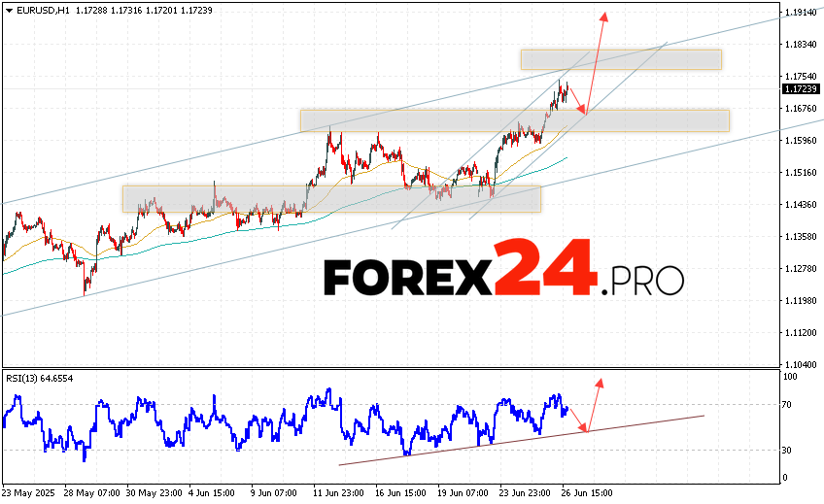Viewport: 824px width, 504px height.
Task: Click the RSI 70 level label
Action: click(x=790, y=405)
